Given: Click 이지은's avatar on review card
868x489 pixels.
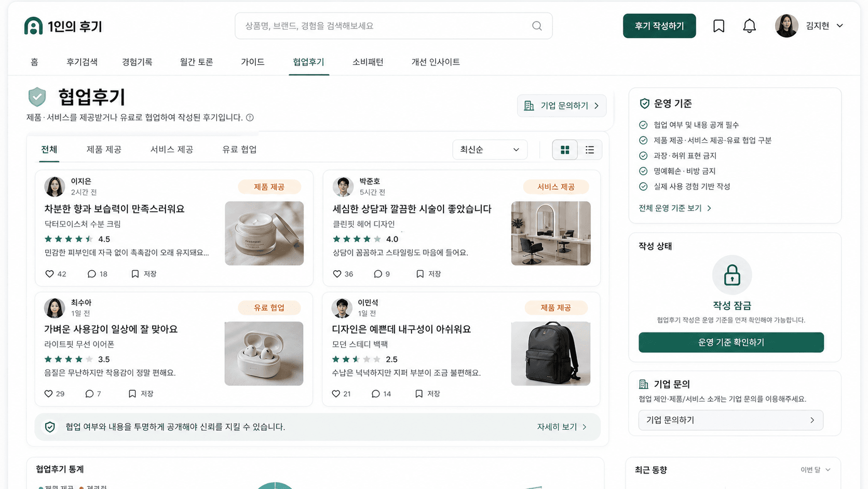Looking at the screenshot, I should [x=55, y=187].
